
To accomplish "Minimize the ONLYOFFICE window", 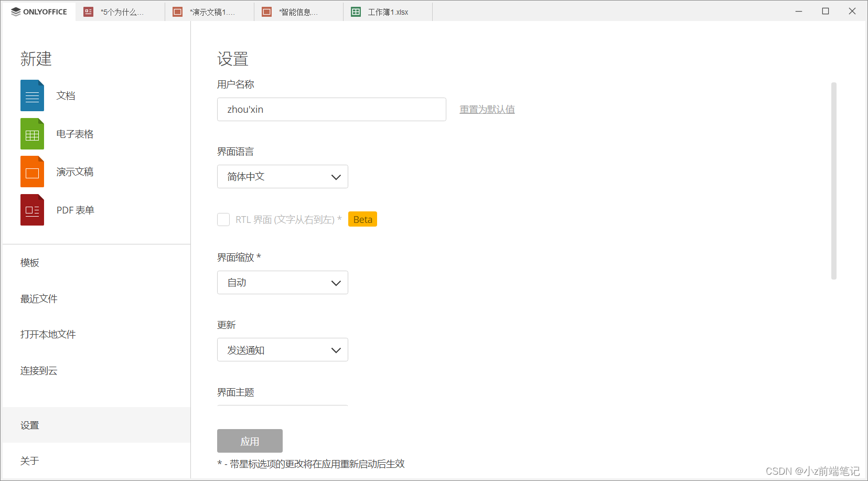I will (799, 11).
